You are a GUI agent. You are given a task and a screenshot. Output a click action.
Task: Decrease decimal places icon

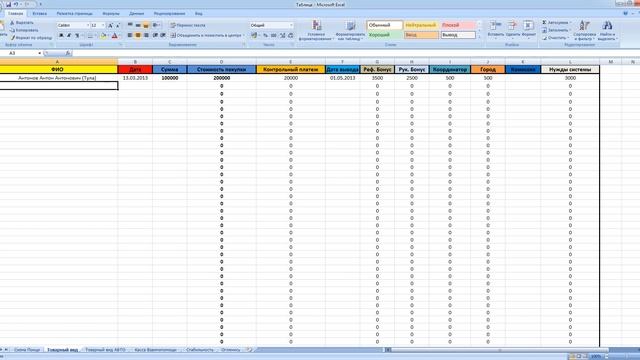[290, 36]
